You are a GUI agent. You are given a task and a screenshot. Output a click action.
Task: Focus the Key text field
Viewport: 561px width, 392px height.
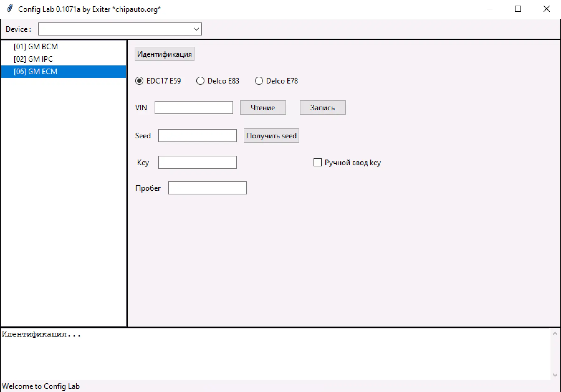click(197, 163)
